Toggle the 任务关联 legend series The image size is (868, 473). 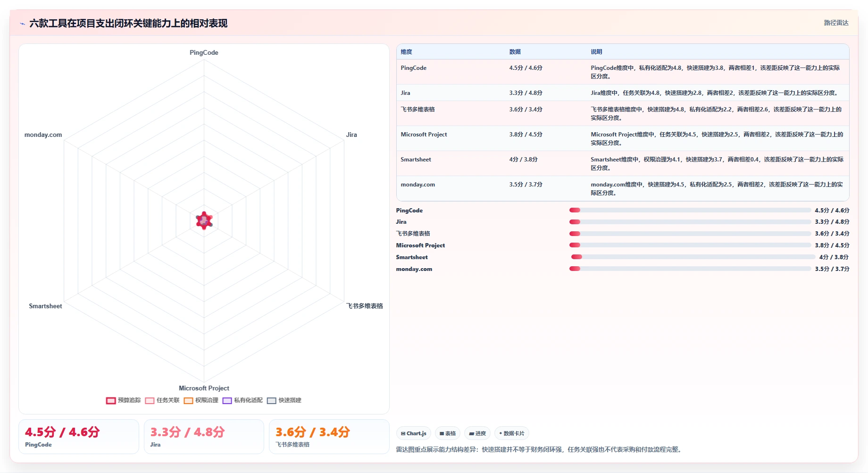pyautogui.click(x=162, y=400)
